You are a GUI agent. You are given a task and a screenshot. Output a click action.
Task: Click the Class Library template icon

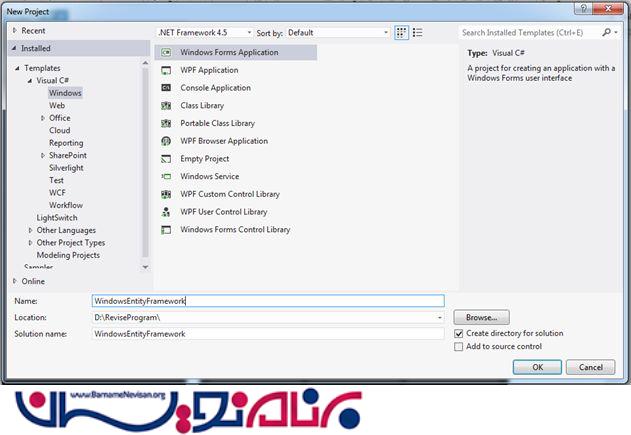pyautogui.click(x=166, y=106)
